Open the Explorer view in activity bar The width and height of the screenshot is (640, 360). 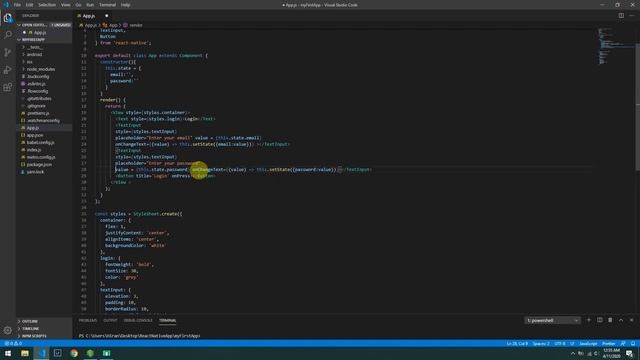pos(8,18)
